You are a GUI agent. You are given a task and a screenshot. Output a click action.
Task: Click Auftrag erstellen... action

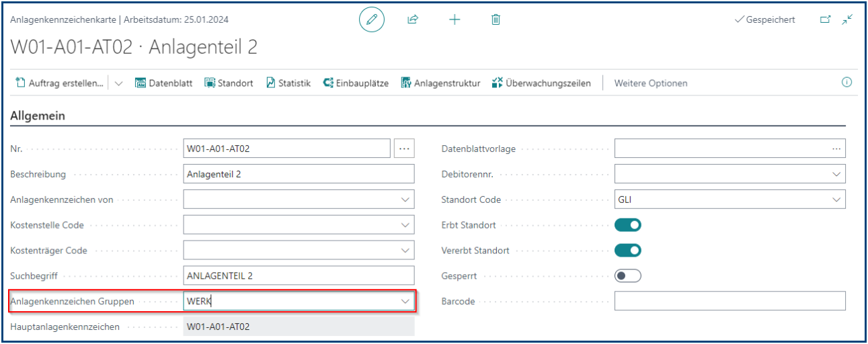tap(59, 83)
